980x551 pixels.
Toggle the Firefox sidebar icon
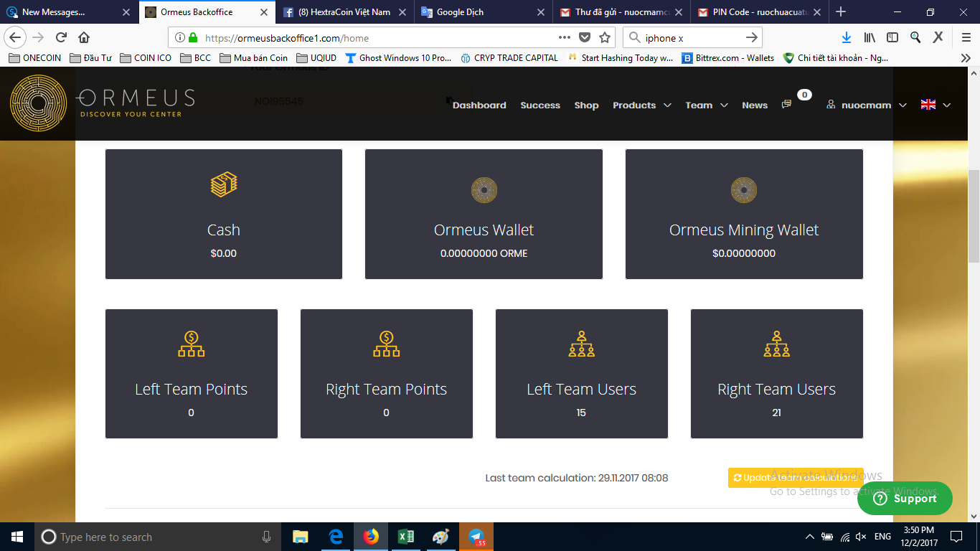(x=892, y=37)
